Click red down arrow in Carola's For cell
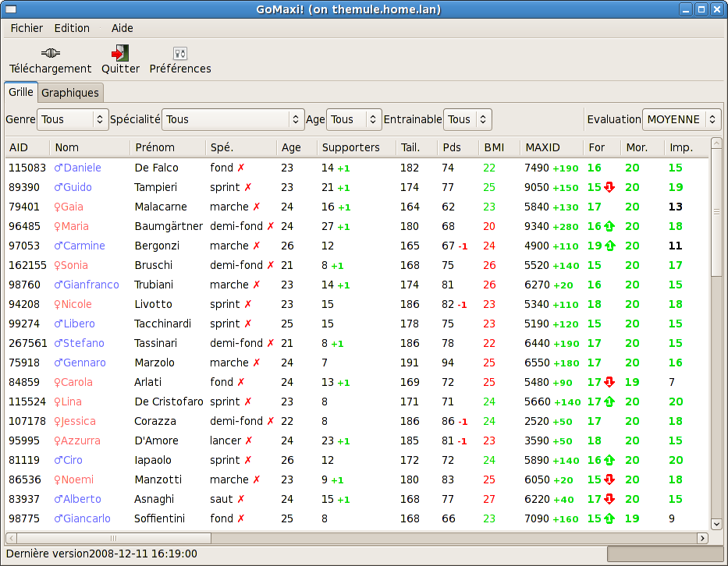This screenshot has height=566, width=728. [609, 382]
